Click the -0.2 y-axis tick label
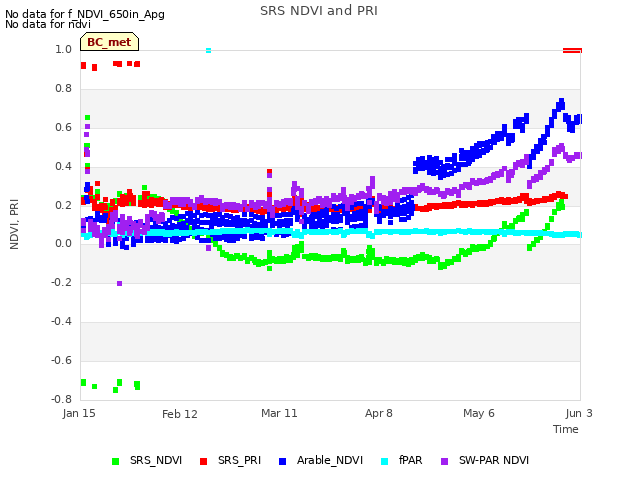Screen dimensions: 640x480 click(61, 282)
